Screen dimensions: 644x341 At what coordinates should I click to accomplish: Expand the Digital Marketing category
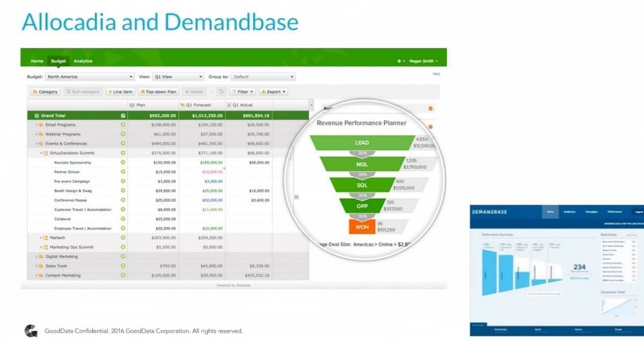(37, 257)
